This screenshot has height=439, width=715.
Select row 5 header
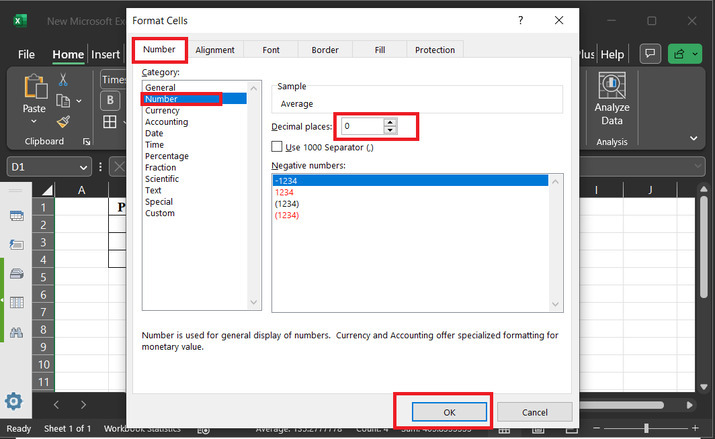pos(43,277)
